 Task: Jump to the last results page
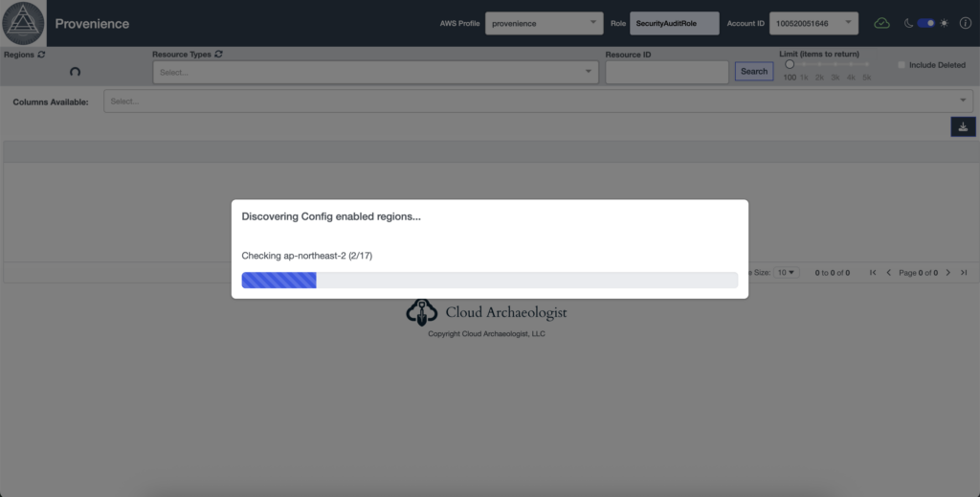[x=963, y=273]
